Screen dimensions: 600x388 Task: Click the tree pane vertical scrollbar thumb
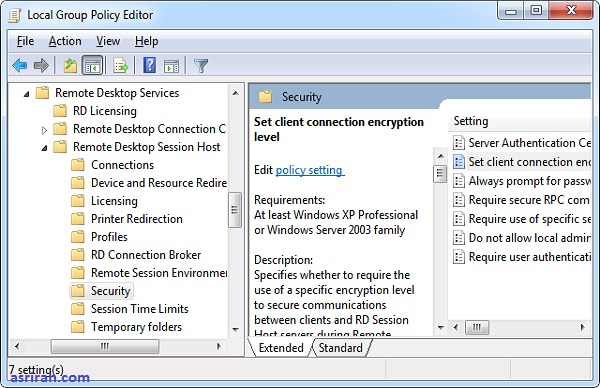click(x=235, y=210)
